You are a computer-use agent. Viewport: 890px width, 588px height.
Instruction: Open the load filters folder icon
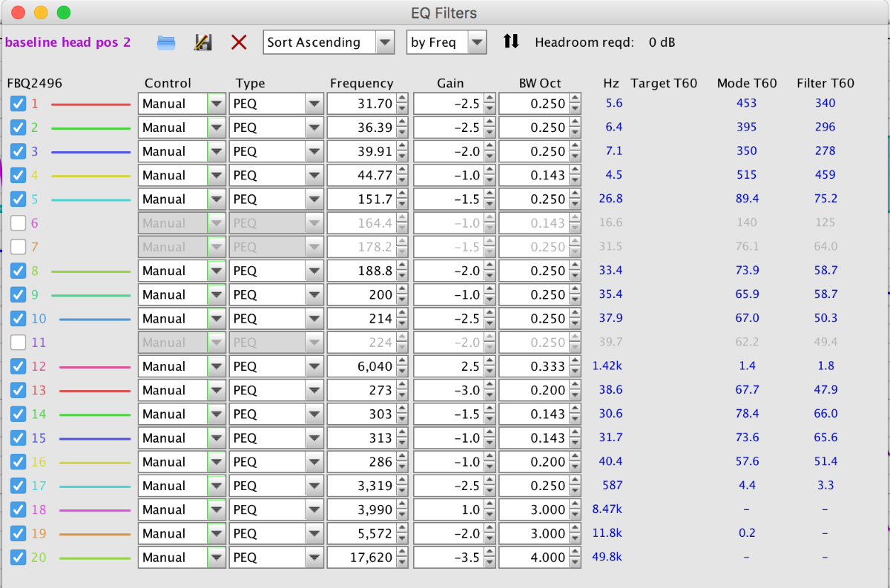click(x=166, y=42)
